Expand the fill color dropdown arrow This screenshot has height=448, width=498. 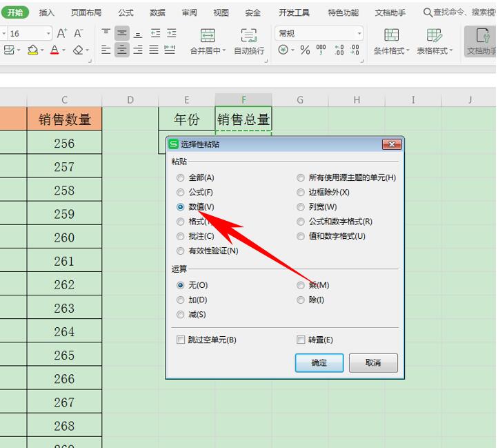42,50
